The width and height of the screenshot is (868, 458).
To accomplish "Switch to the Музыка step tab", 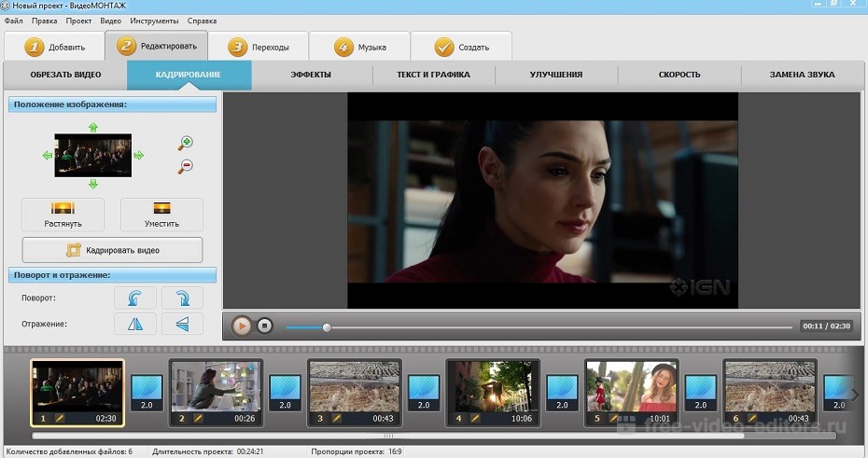I will coord(359,47).
